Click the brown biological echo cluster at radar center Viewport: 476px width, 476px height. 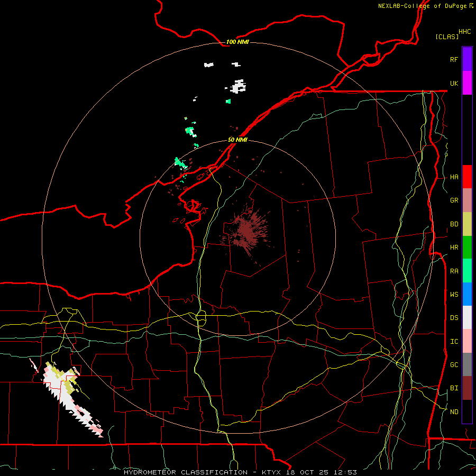pos(246,232)
